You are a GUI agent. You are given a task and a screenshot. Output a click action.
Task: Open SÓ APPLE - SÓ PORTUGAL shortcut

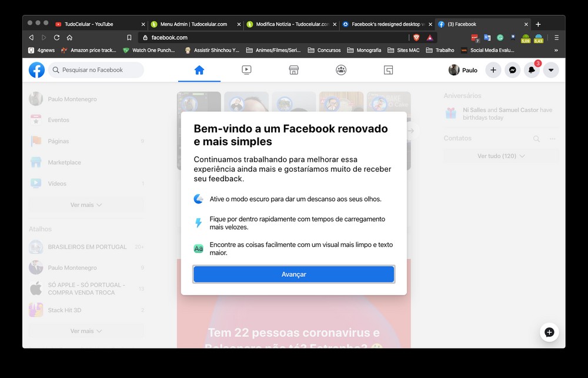[x=86, y=289]
